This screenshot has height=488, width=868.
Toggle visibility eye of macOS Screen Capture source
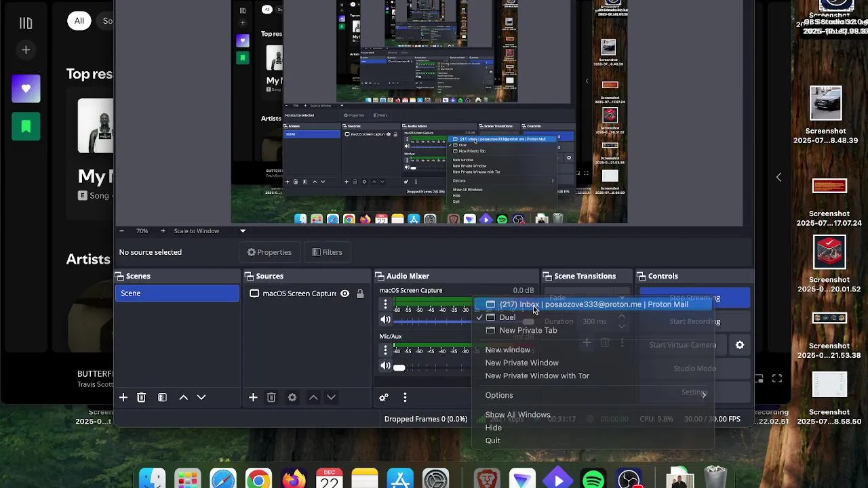[x=344, y=293]
